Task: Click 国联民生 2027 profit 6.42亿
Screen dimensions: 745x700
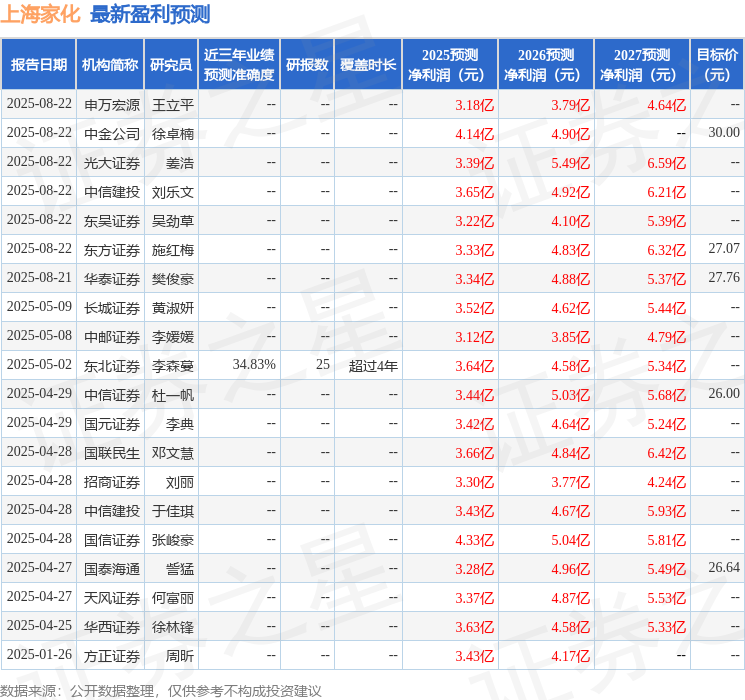Action: [x=666, y=452]
